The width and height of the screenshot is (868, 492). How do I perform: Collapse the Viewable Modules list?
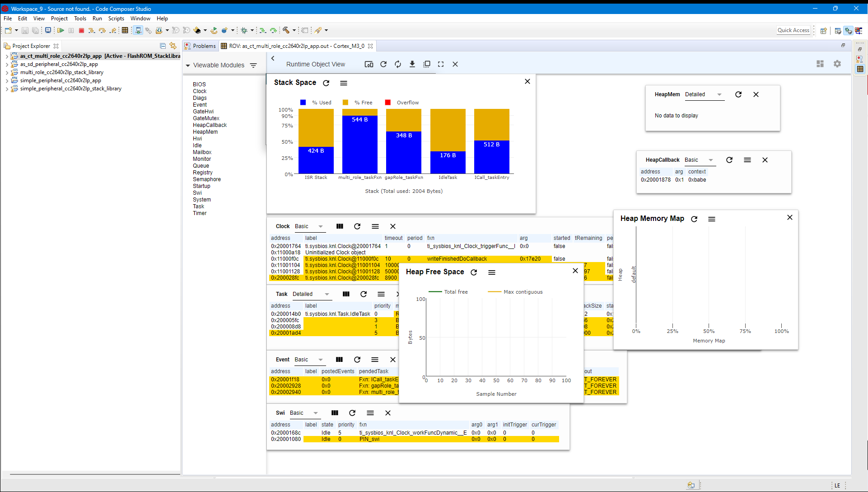pyautogui.click(x=188, y=66)
